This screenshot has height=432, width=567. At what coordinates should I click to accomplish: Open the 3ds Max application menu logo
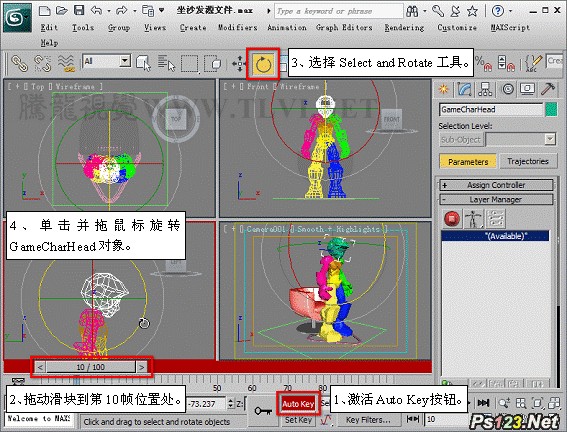click(17, 17)
